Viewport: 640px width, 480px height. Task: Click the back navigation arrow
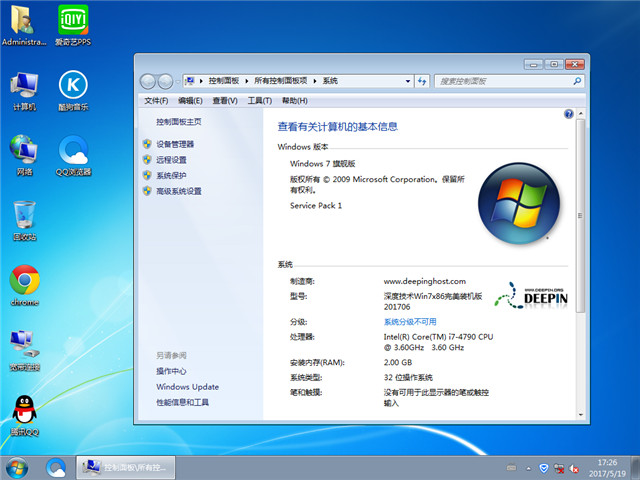click(x=148, y=82)
